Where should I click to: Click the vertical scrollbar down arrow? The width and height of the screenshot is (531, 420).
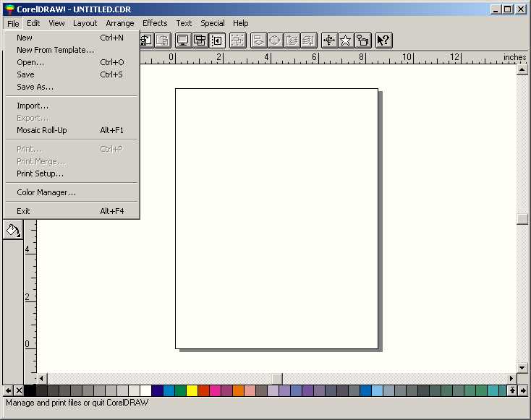click(522, 367)
